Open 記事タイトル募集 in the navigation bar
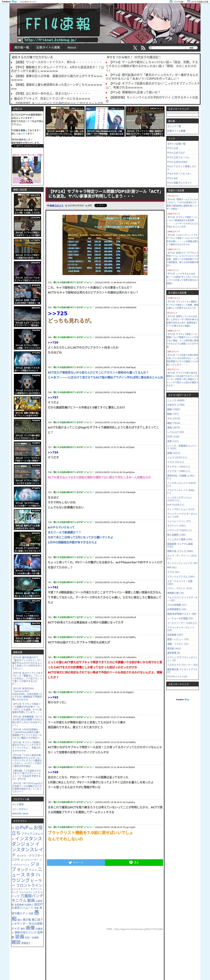The image size is (210, 980). 48,48
